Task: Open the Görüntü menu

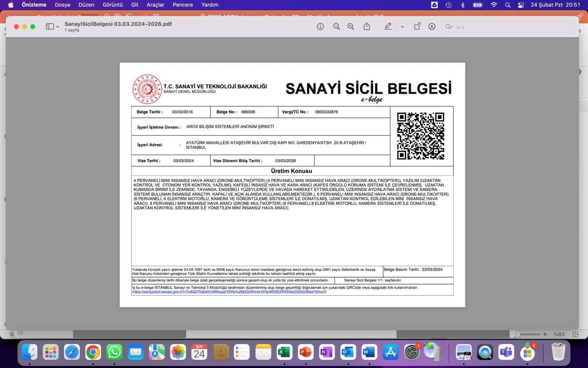Action: pos(112,5)
